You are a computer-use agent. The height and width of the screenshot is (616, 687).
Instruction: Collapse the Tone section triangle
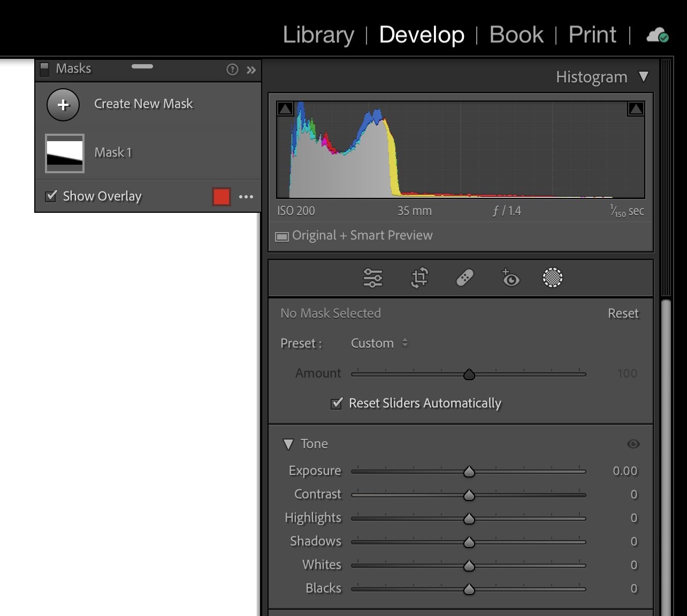coord(288,444)
